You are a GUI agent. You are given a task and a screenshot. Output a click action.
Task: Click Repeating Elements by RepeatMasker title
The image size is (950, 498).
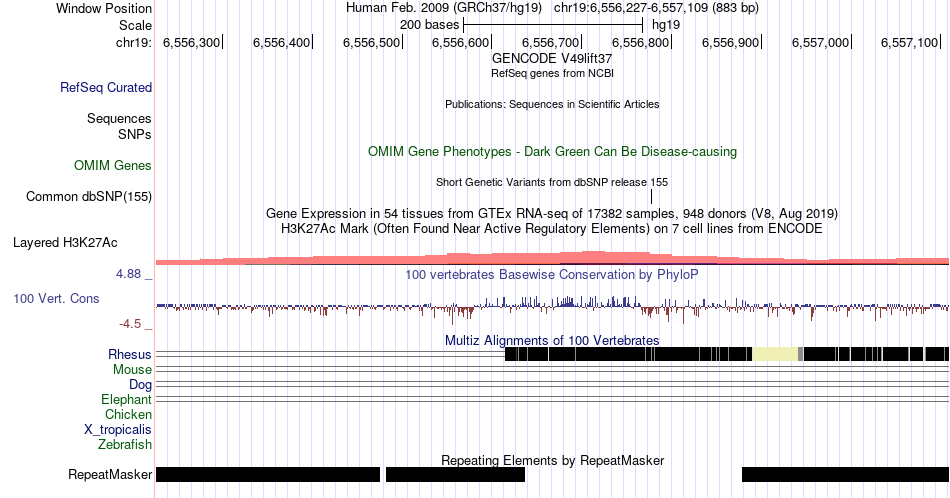click(x=553, y=460)
